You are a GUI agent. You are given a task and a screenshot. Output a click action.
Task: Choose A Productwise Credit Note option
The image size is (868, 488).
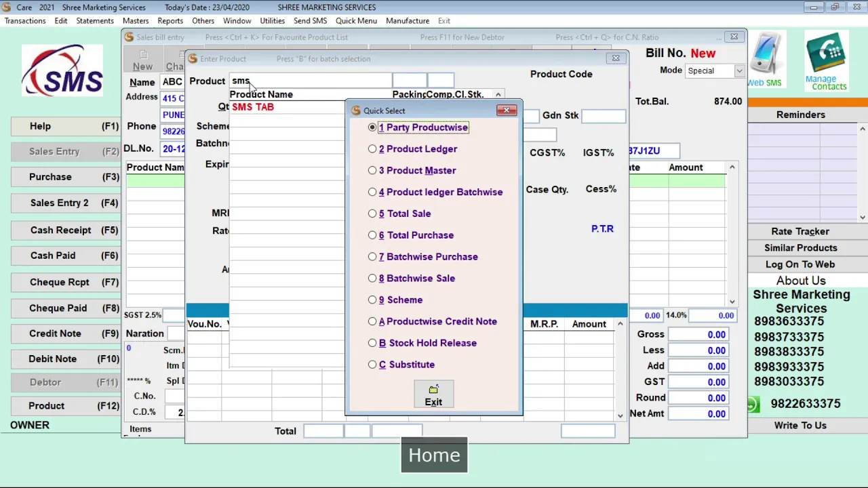point(372,321)
